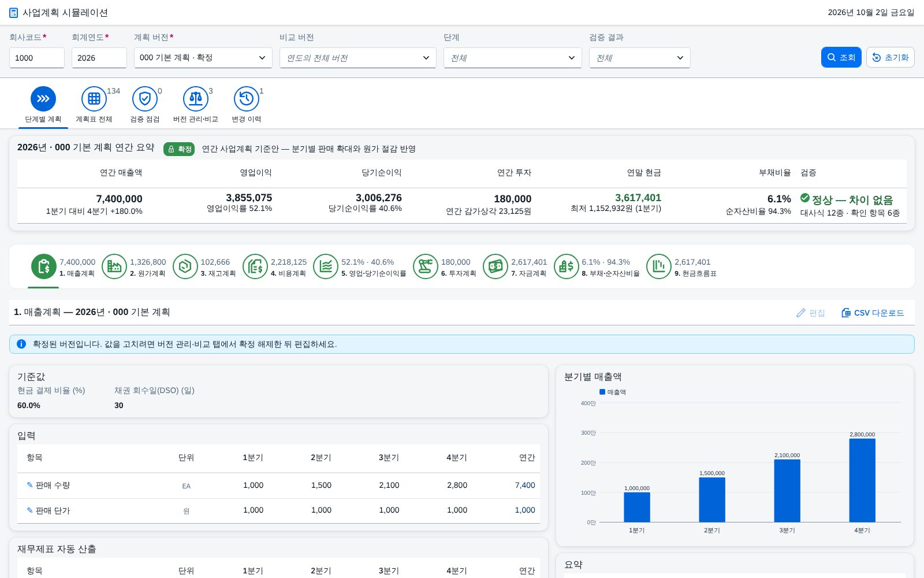The image size is (924, 578).
Task: Select step 5 영업·당기순이익률 chart icon
Action: (x=326, y=266)
